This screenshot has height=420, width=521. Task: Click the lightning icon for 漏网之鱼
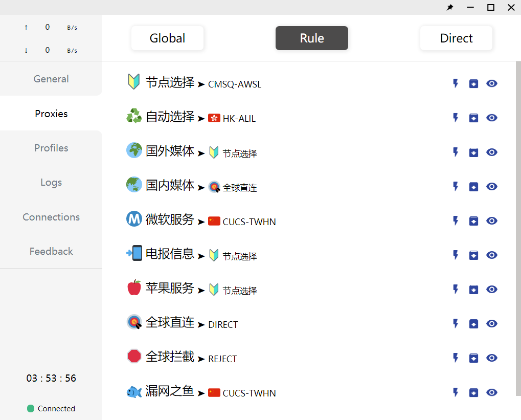point(456,392)
